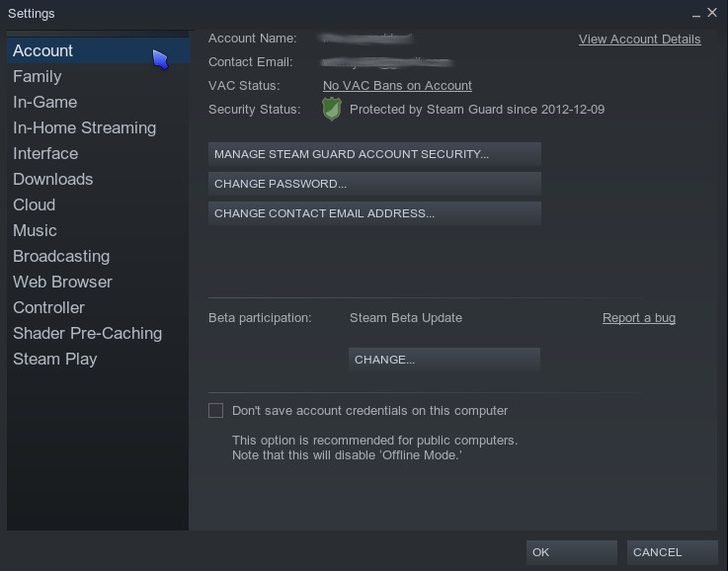Image resolution: width=728 pixels, height=571 pixels.
Task: Click the Protected by Steam Guard text
Action: (477, 110)
